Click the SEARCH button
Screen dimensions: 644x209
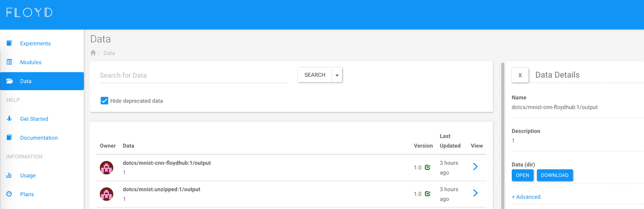(x=315, y=75)
